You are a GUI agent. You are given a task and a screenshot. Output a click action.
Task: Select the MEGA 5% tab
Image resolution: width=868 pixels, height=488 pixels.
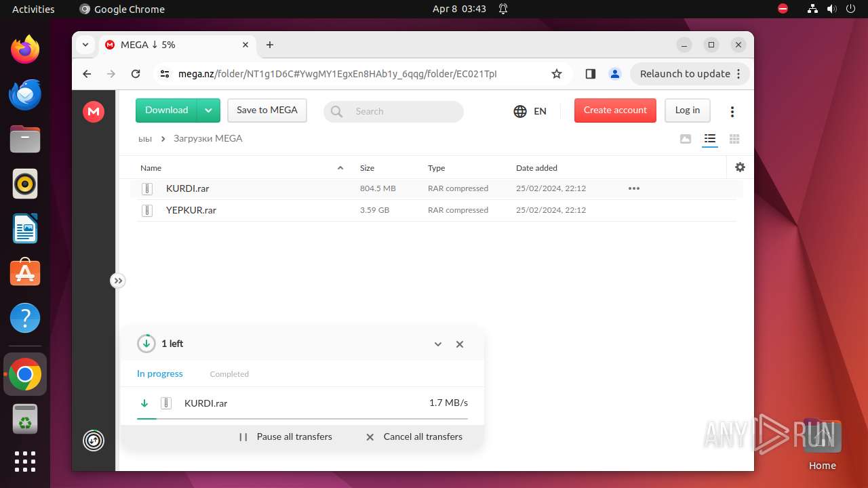[x=178, y=45]
